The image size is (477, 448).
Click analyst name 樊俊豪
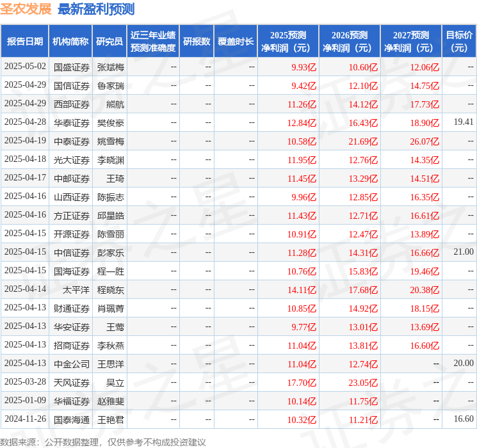(x=111, y=122)
